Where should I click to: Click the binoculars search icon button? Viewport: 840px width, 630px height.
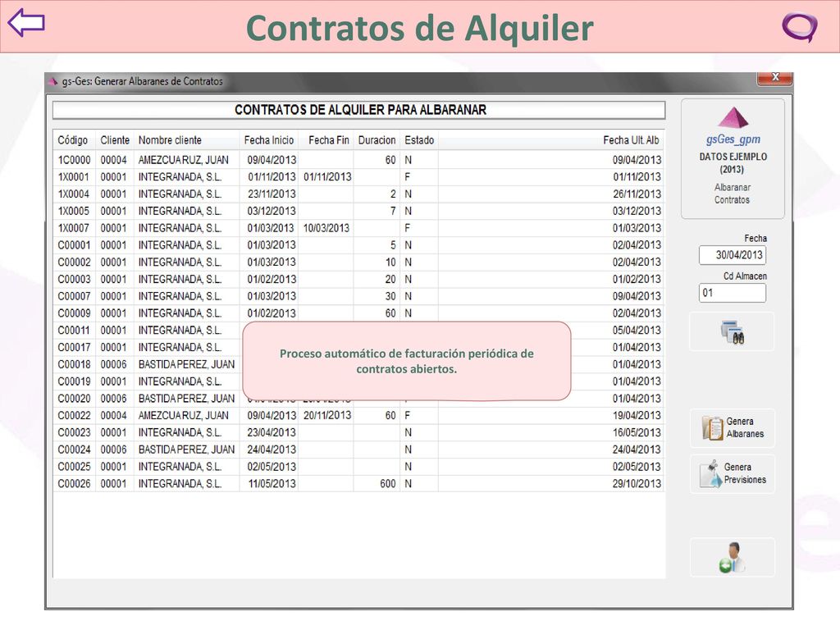coord(732,331)
